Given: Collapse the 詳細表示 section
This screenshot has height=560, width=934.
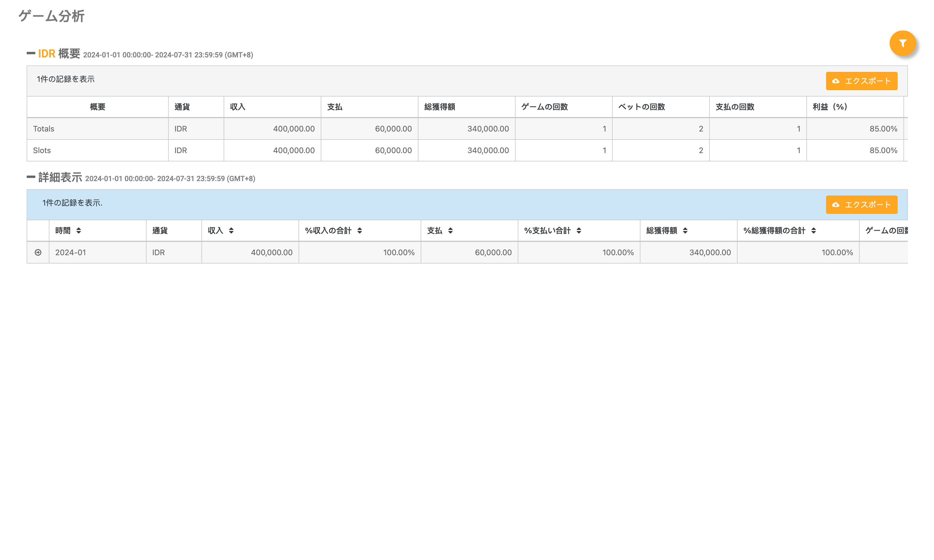Looking at the screenshot, I should pyautogui.click(x=31, y=177).
